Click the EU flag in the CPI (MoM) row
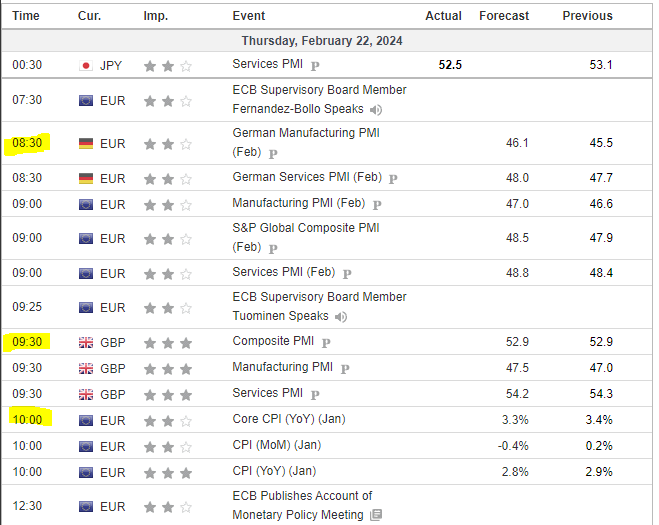Image resolution: width=659 pixels, height=525 pixels. tap(85, 446)
